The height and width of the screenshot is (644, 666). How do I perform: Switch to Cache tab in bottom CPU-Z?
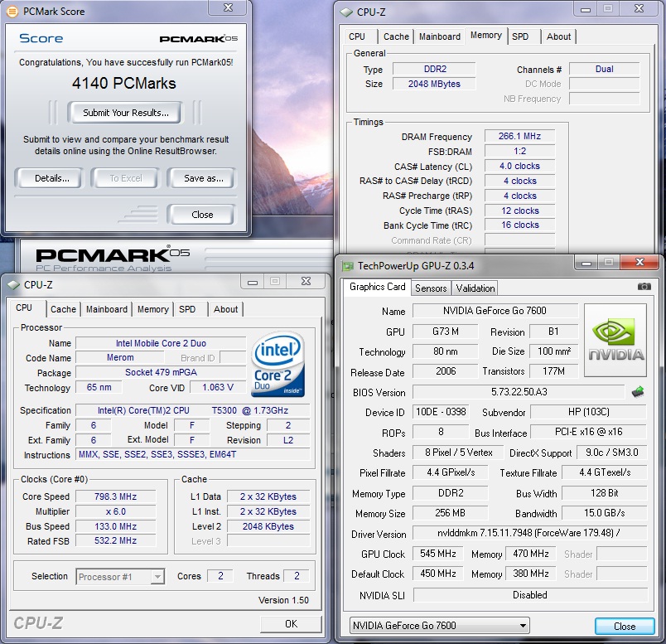(63, 309)
